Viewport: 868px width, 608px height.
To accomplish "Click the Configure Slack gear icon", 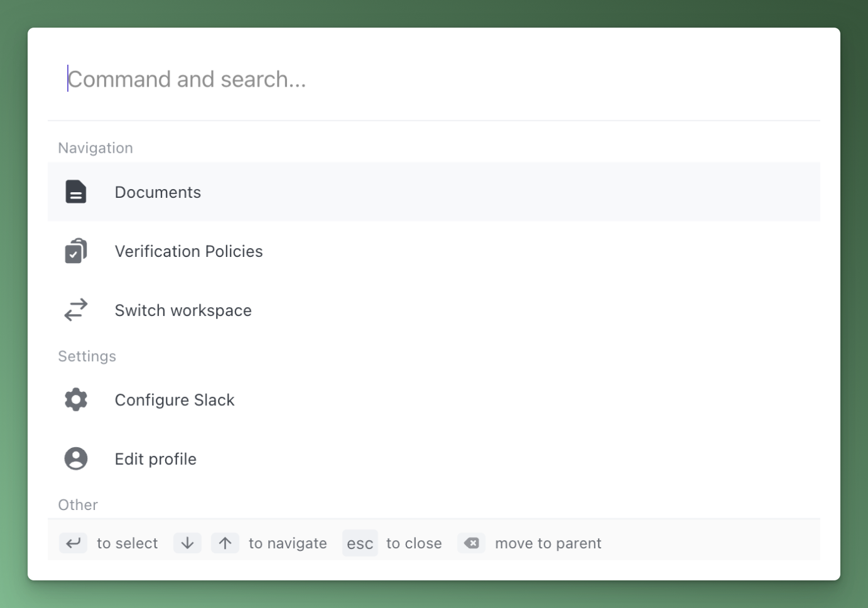I will (x=76, y=399).
